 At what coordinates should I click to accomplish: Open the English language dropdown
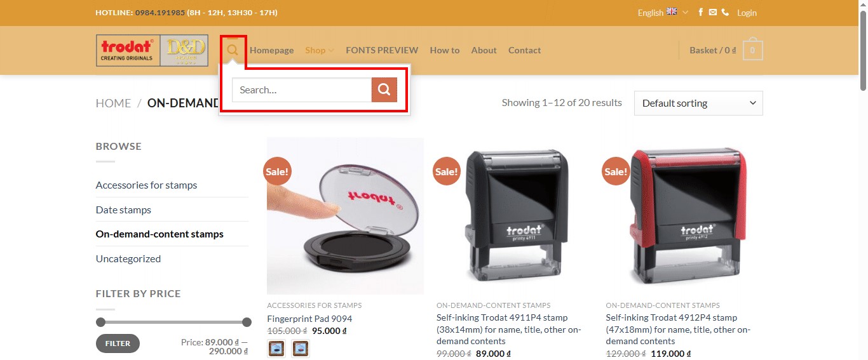[x=663, y=13]
